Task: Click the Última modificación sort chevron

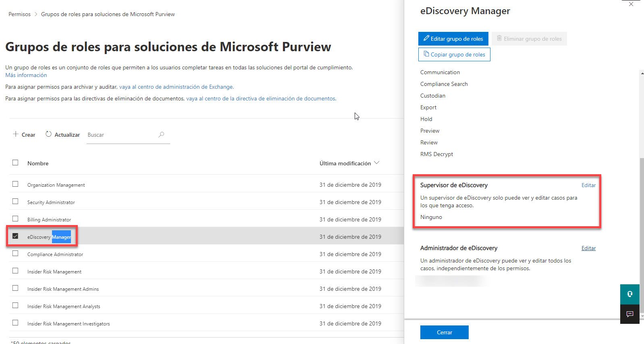Action: (x=377, y=163)
